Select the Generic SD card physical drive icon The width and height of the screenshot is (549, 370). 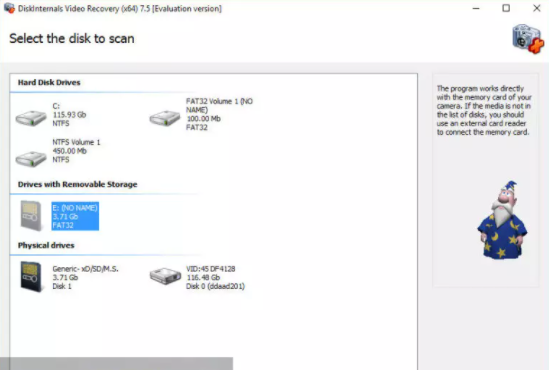pyautogui.click(x=31, y=277)
